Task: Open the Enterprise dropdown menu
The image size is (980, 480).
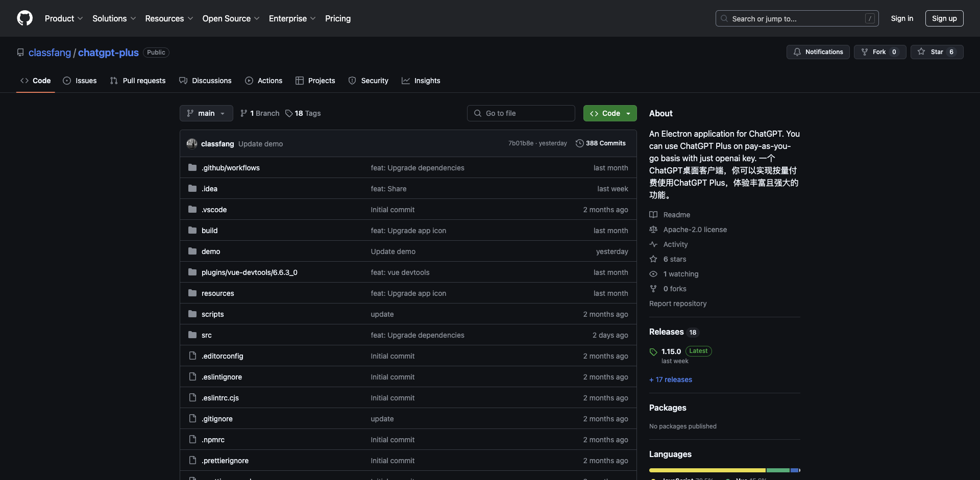Action: (292, 18)
